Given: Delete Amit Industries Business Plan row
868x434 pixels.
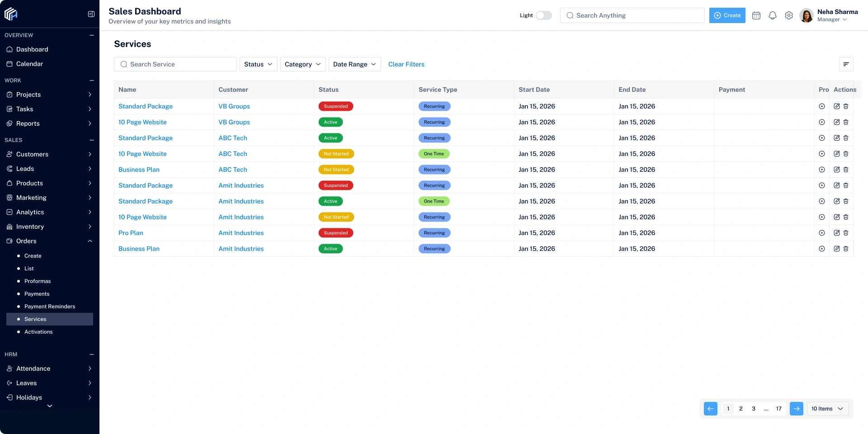Looking at the screenshot, I should 846,249.
